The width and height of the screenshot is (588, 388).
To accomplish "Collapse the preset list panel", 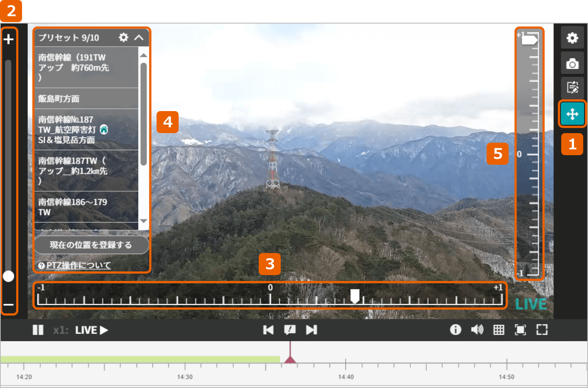I will click(139, 38).
